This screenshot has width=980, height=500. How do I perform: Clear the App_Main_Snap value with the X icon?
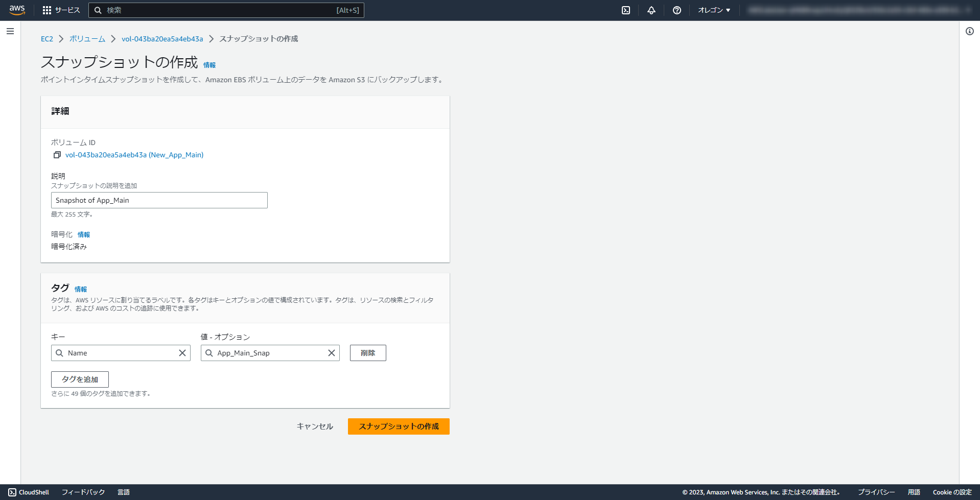click(x=331, y=353)
